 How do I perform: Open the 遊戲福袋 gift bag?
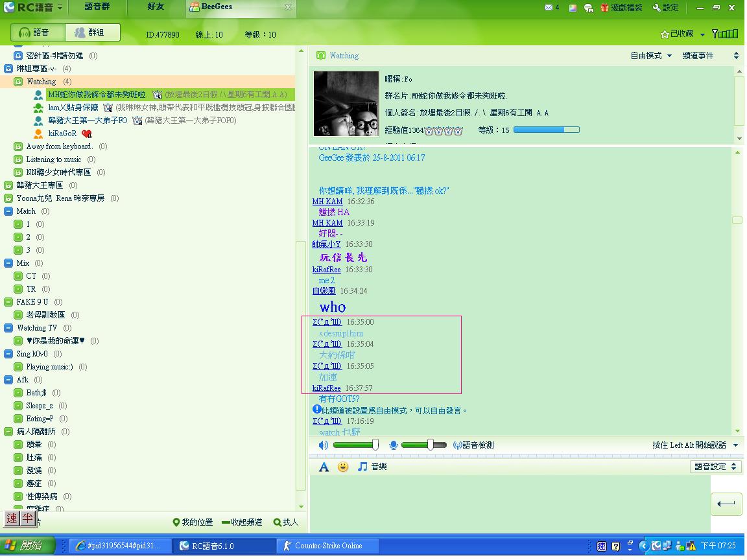click(x=621, y=8)
